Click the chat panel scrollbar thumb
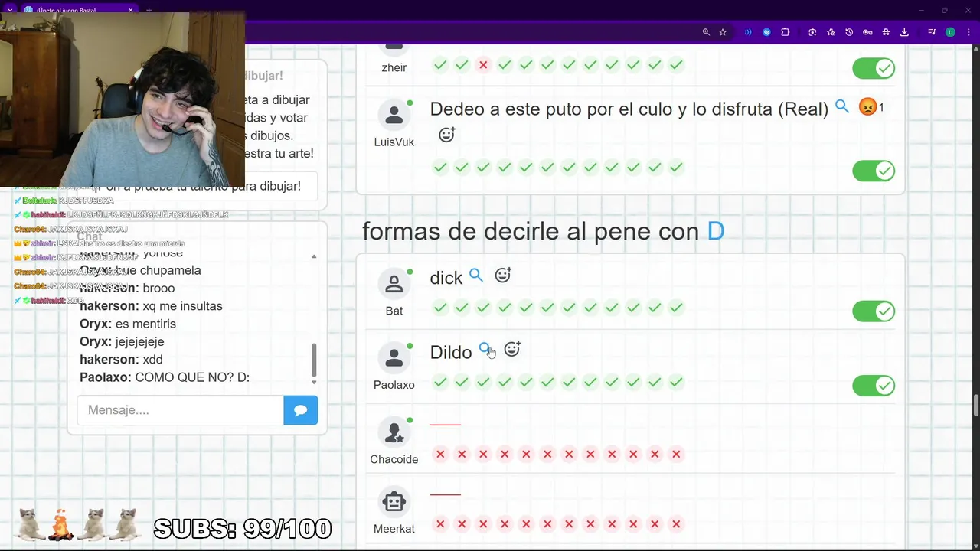Viewport: 980px width, 551px height. coord(314,360)
